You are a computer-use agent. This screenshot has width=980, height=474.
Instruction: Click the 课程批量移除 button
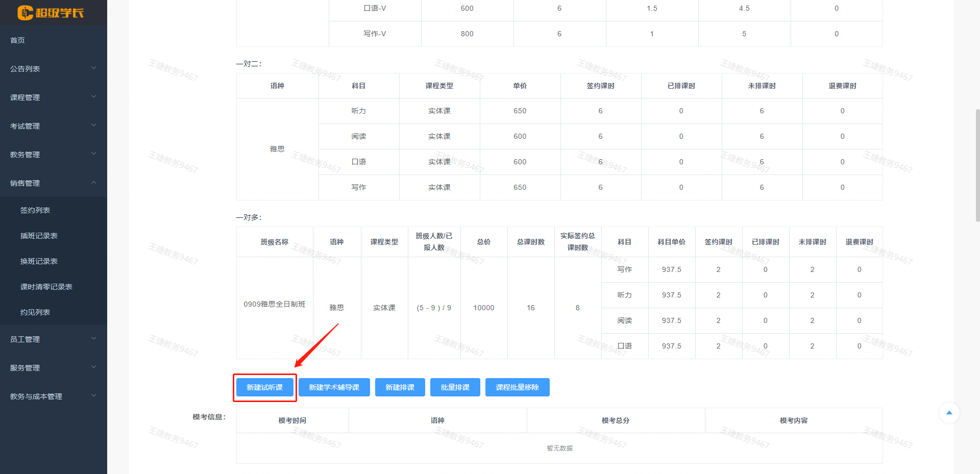click(x=517, y=387)
